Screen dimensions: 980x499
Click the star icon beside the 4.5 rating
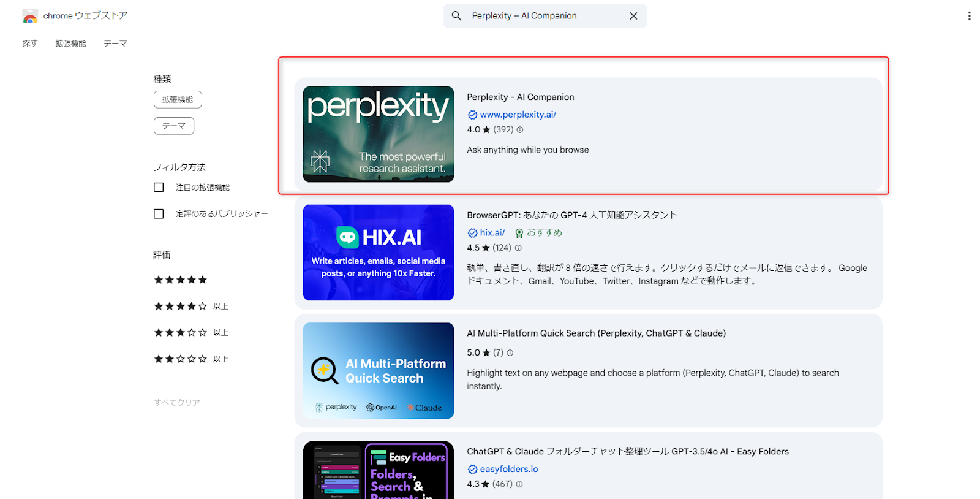tap(486, 248)
